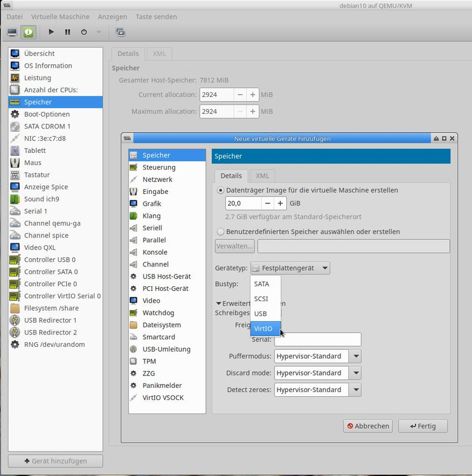
Task: Collapse the Erweiterte Optionen expander
Action: tap(218, 303)
